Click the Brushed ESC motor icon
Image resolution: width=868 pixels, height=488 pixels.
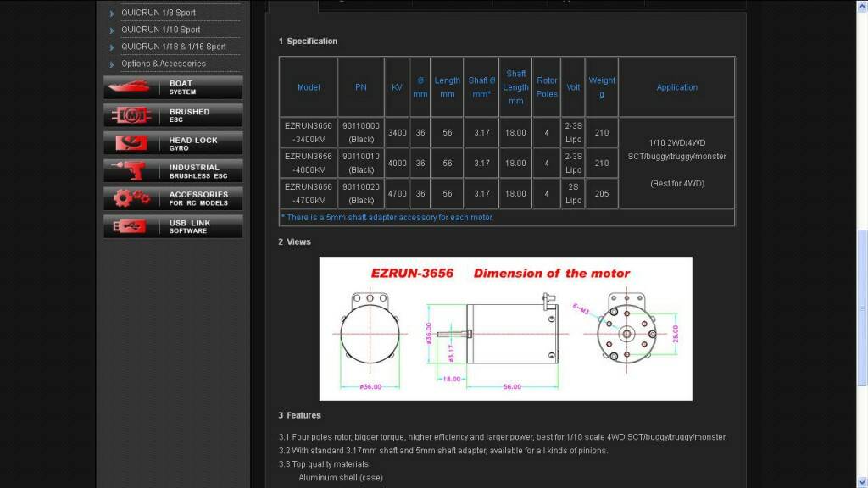(x=131, y=115)
